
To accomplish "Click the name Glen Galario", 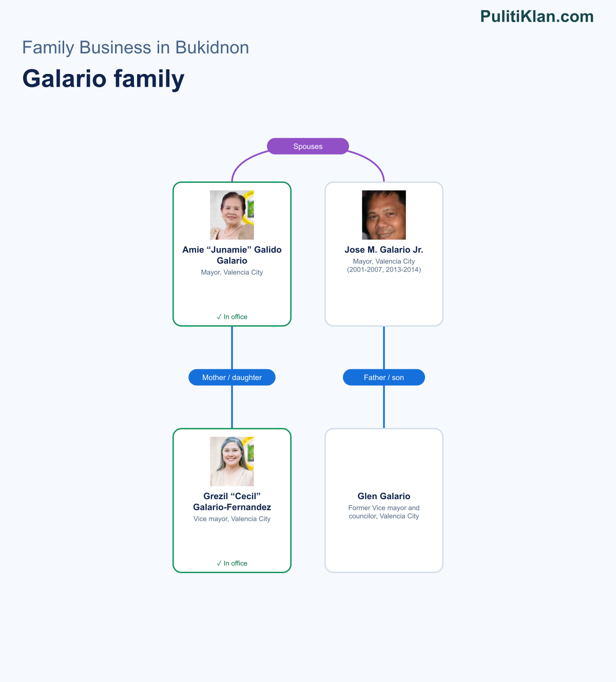I will point(384,496).
